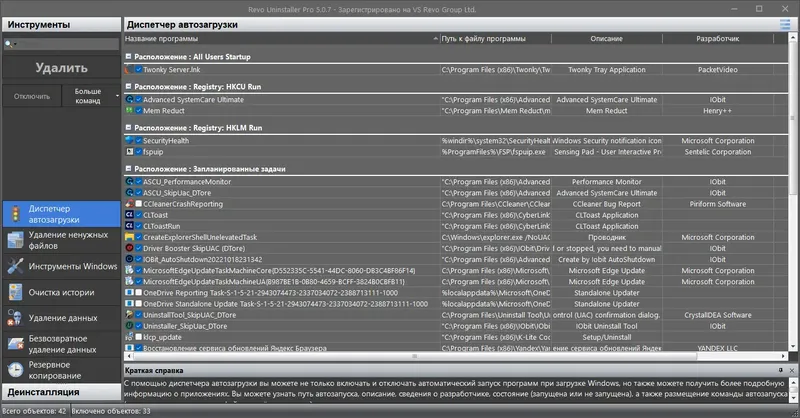Pin the Краткая справка panel
The height and width of the screenshot is (418, 800).
click(x=781, y=370)
